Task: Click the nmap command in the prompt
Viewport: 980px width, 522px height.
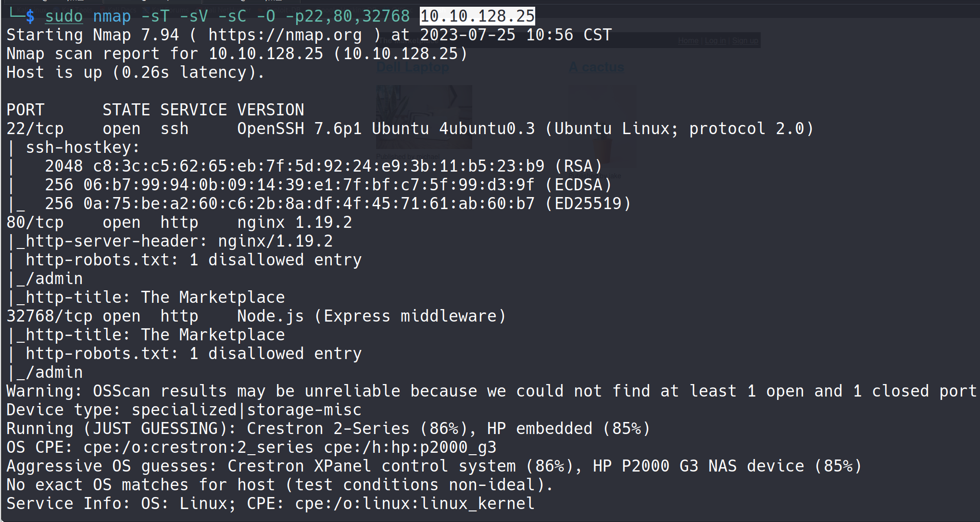Action: pos(112,16)
